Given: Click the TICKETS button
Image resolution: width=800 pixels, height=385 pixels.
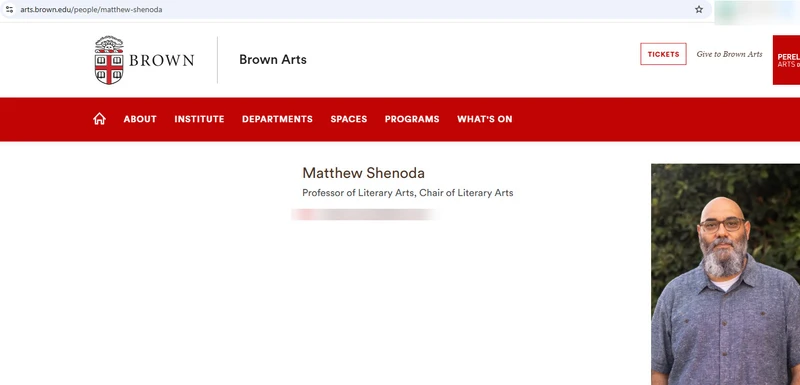Looking at the screenshot, I should 663,54.
